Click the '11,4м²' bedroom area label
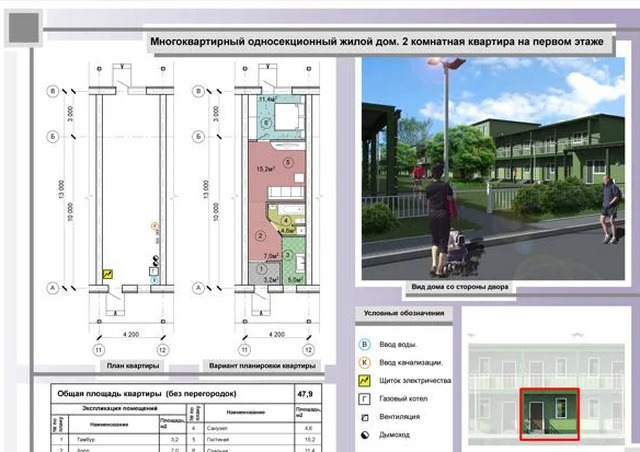This screenshot has width=640, height=452. pyautogui.click(x=268, y=99)
